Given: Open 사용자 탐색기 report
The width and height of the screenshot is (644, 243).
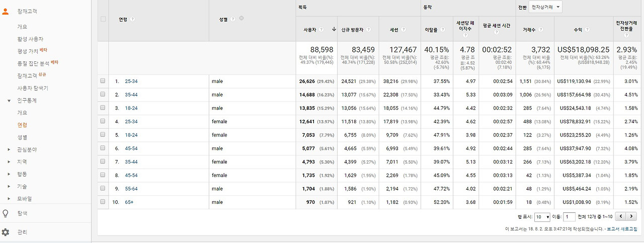Looking at the screenshot, I should pyautogui.click(x=33, y=88).
